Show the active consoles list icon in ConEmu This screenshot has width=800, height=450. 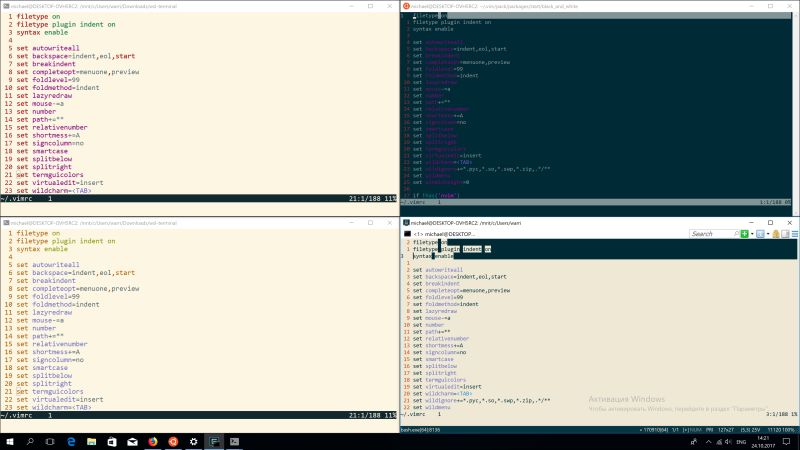point(760,234)
